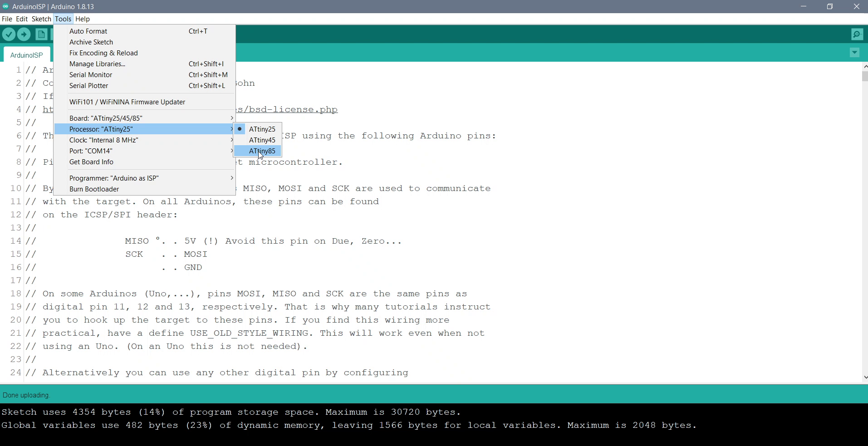Expand Programmer Arduino as ISP submenu
868x446 pixels.
145,178
